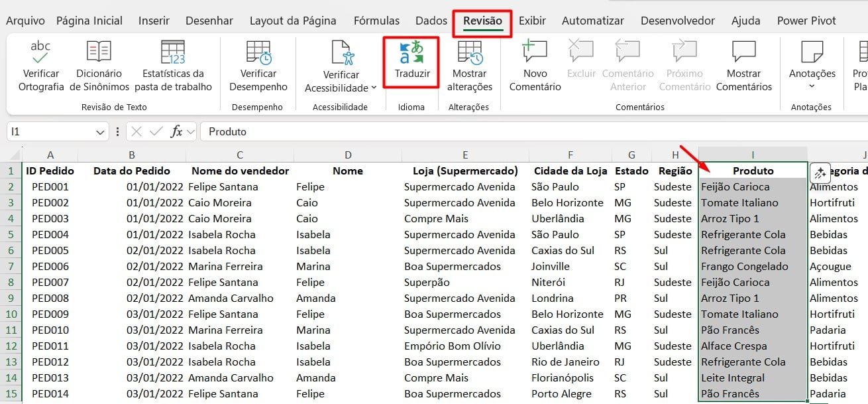Click Mostrar alterações icon

point(470,53)
